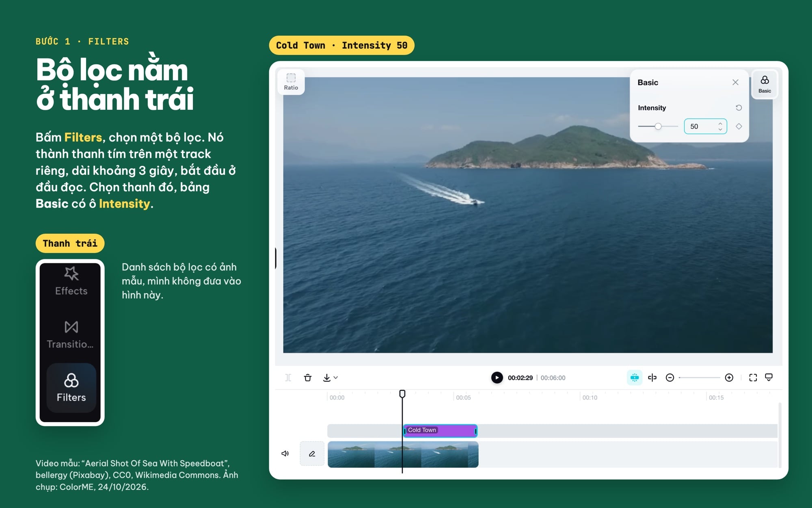Adjust the Intensity slider
Viewport: 812px width, 508px height.
point(658,126)
